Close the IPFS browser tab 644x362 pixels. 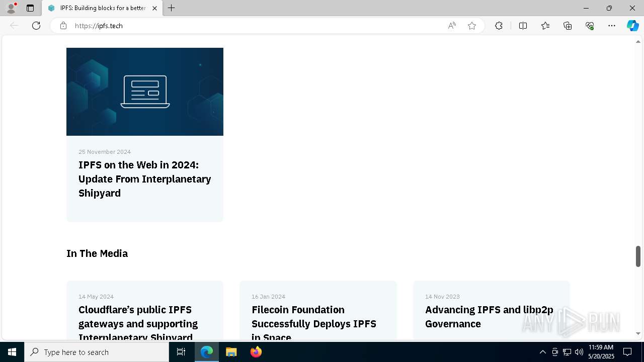pyautogui.click(x=154, y=8)
